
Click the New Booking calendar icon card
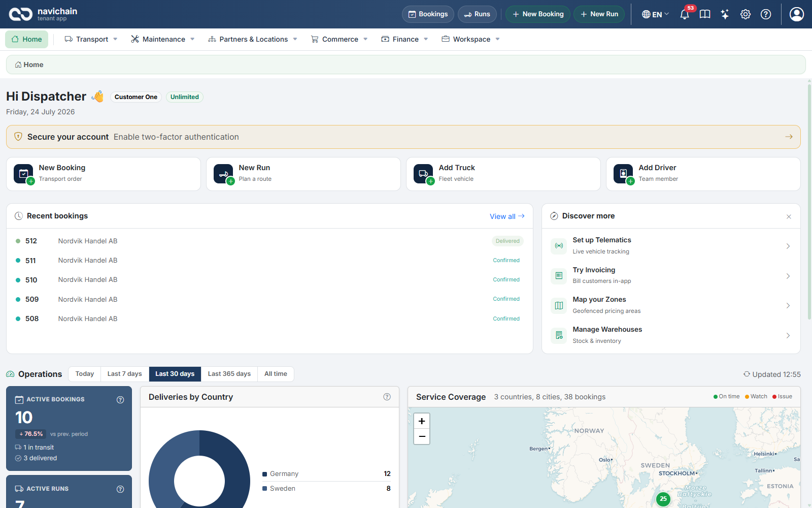click(23, 174)
